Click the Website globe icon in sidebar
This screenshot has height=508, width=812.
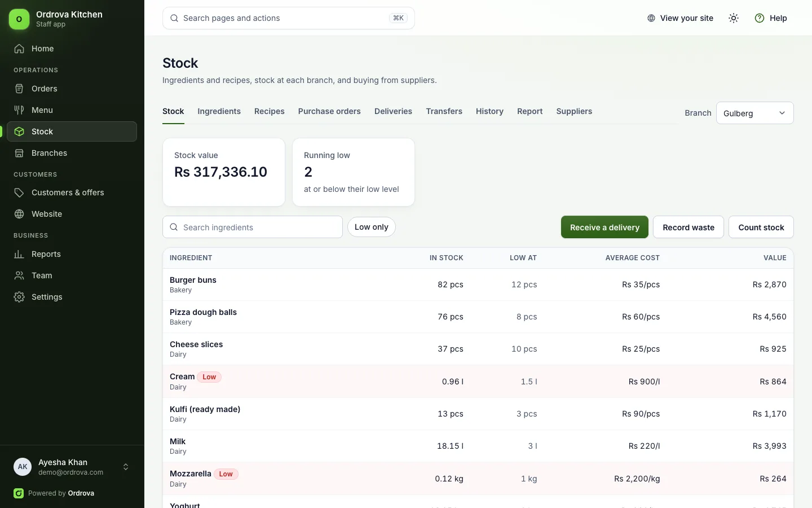point(19,214)
